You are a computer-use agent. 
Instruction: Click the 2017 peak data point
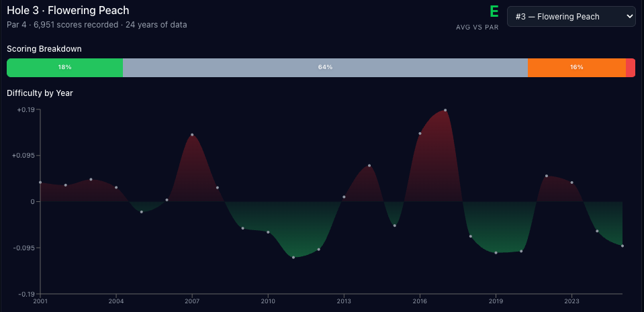pyautogui.click(x=445, y=110)
